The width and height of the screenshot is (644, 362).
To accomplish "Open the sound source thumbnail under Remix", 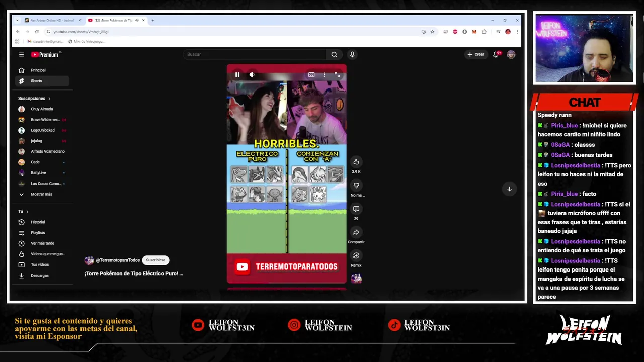I will (356, 279).
